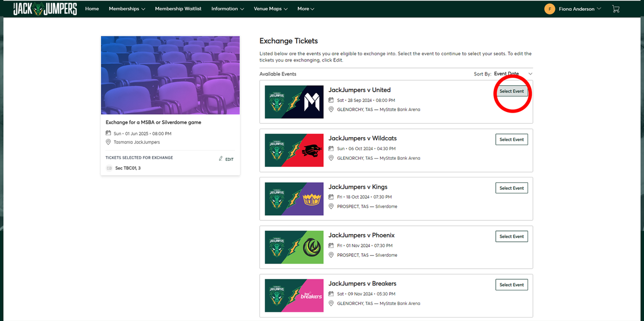
Task: Select Event for JackJumpers v United
Action: (511, 91)
